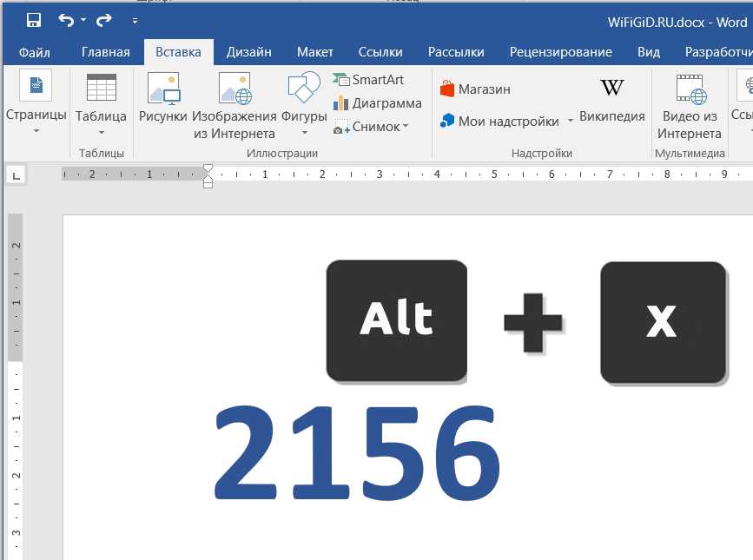Insert SmartArt graphic
The height and width of the screenshot is (560, 753).
click(368, 80)
